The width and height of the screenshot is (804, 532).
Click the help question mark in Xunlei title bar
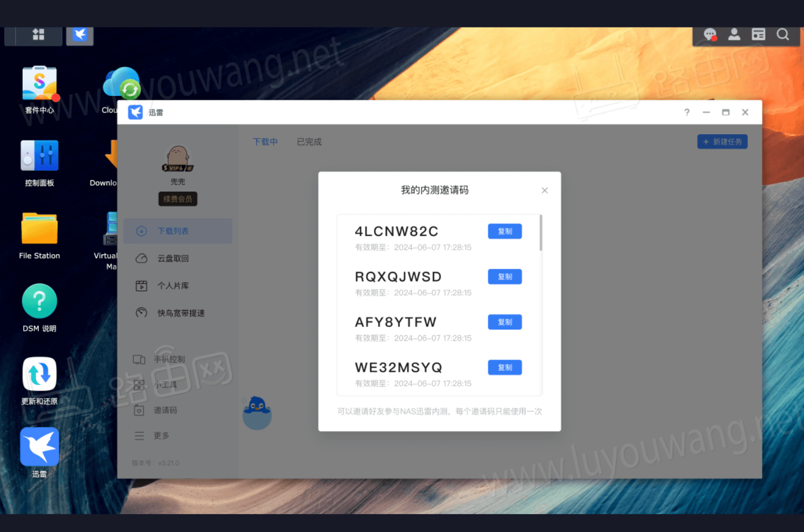click(x=687, y=112)
